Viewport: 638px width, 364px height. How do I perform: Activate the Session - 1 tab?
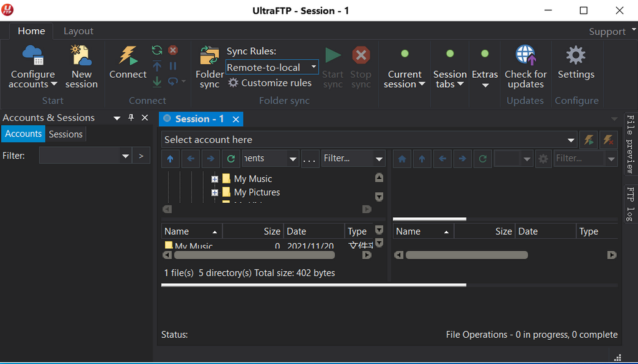tap(199, 119)
